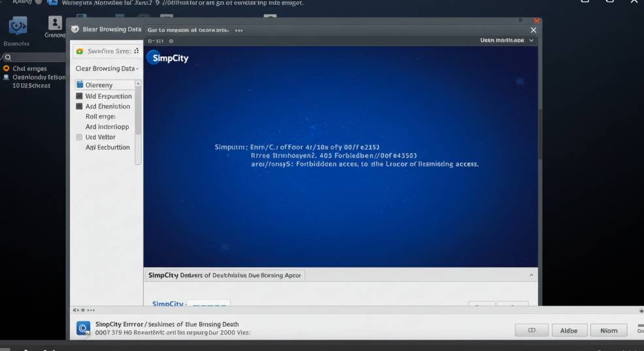Select the SimpCity Dedurers tab

224,275
